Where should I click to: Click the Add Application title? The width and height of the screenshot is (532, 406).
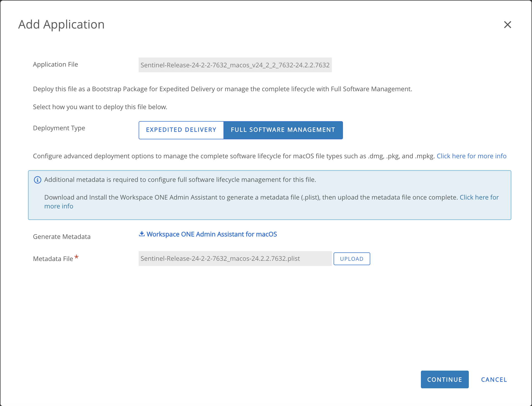pyautogui.click(x=61, y=25)
